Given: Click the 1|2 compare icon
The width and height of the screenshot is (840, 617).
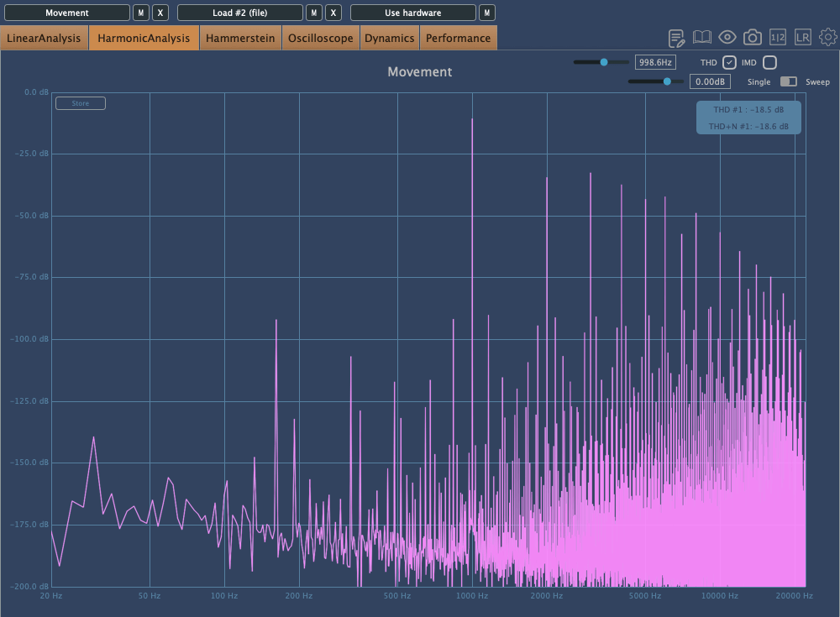Looking at the screenshot, I should pos(778,38).
